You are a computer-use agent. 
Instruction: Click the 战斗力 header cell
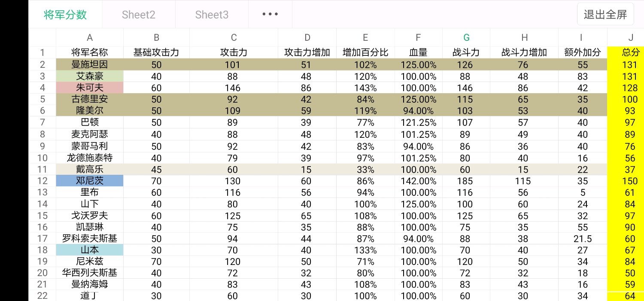pyautogui.click(x=466, y=53)
